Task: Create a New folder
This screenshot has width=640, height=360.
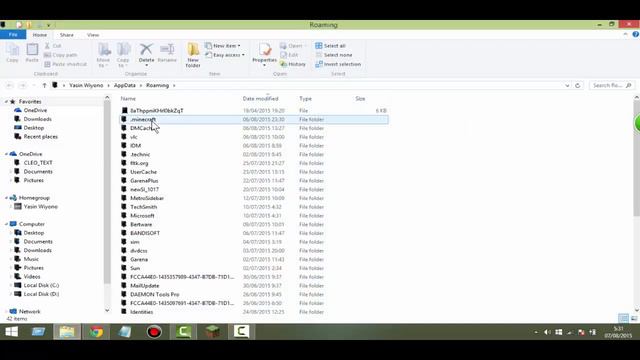Action: click(193, 55)
